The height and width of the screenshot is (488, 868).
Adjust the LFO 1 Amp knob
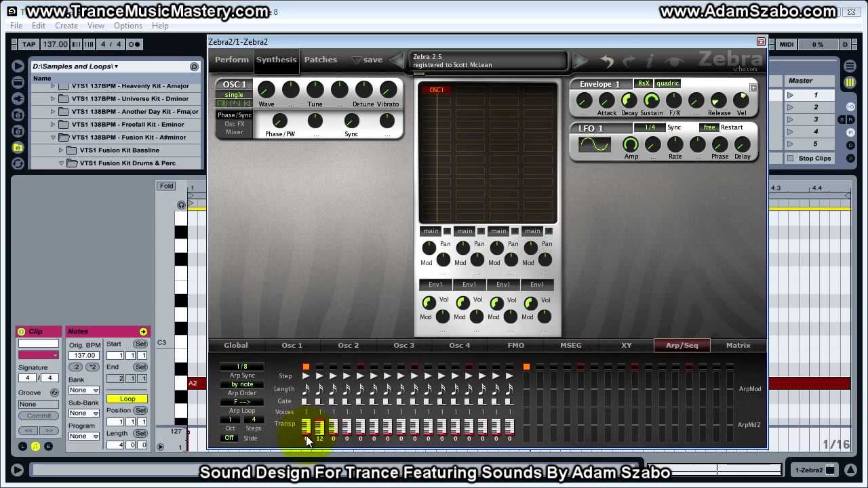point(631,144)
